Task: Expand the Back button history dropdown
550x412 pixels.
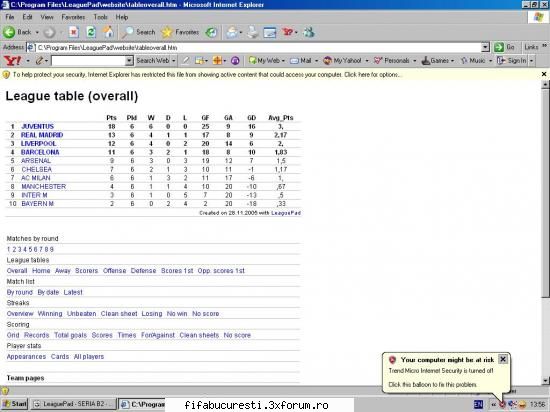Action: click(x=37, y=33)
